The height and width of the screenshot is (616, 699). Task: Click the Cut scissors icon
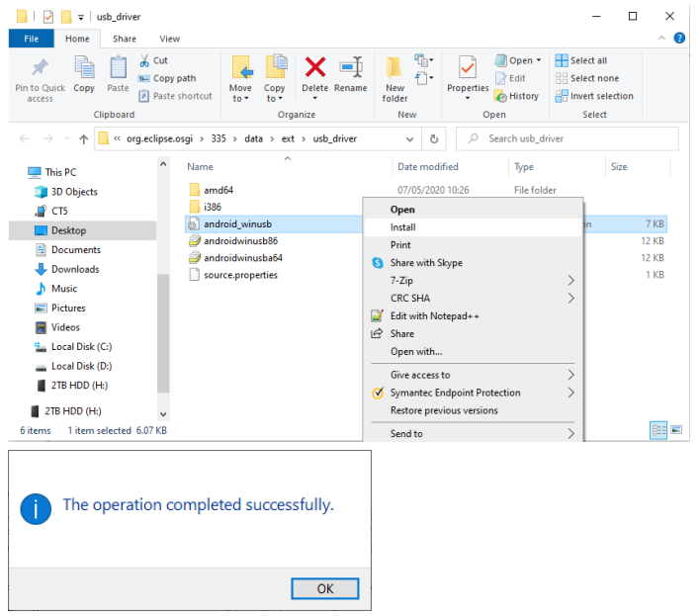(x=145, y=60)
